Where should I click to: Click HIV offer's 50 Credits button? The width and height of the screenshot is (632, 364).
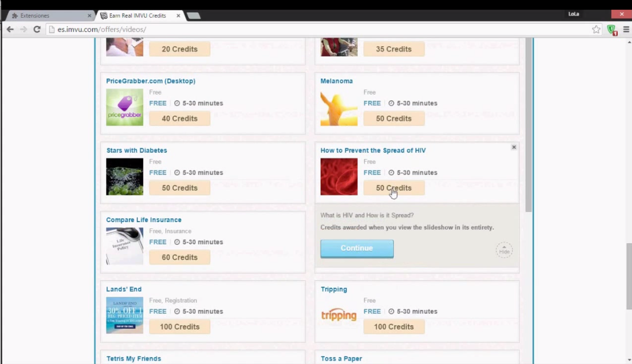tap(394, 188)
